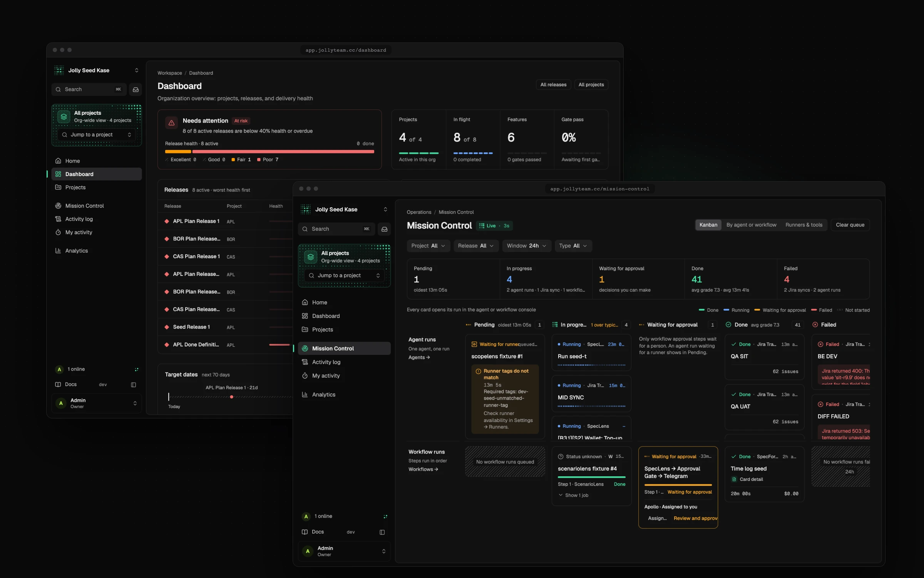Open Activity log in Mission Control window sidebar
The image size is (924, 578).
pyautogui.click(x=344, y=362)
